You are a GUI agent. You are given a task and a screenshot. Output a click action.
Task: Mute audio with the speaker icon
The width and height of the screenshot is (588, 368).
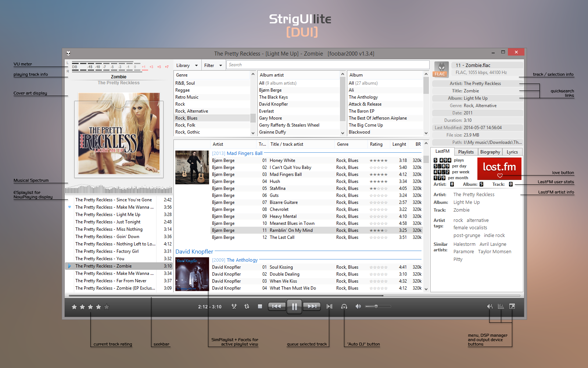[x=358, y=306]
